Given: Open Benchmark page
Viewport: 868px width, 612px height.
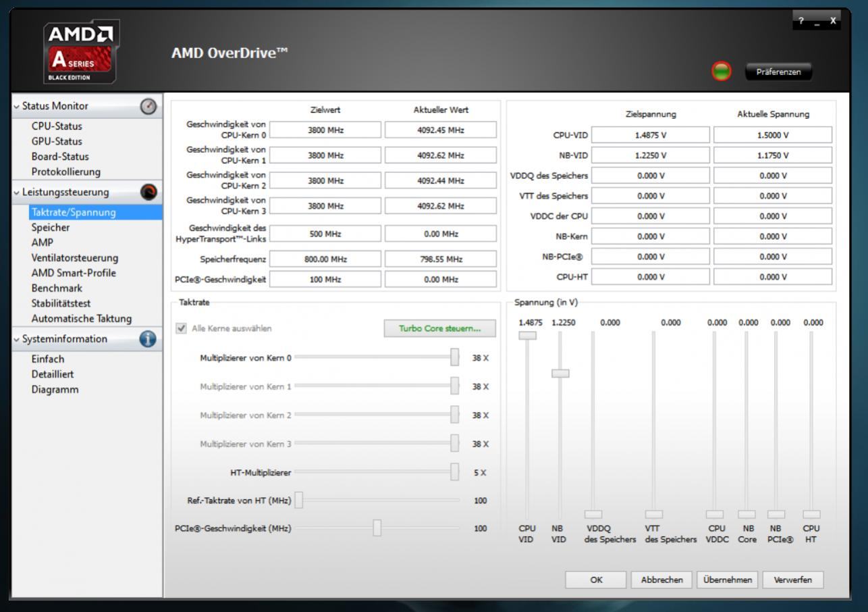Looking at the screenshot, I should 57,288.
